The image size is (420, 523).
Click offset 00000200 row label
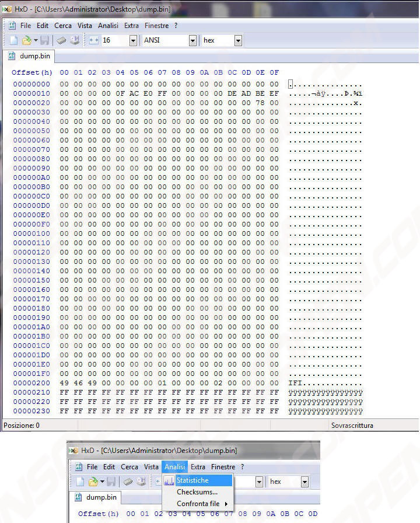pyautogui.click(x=32, y=383)
